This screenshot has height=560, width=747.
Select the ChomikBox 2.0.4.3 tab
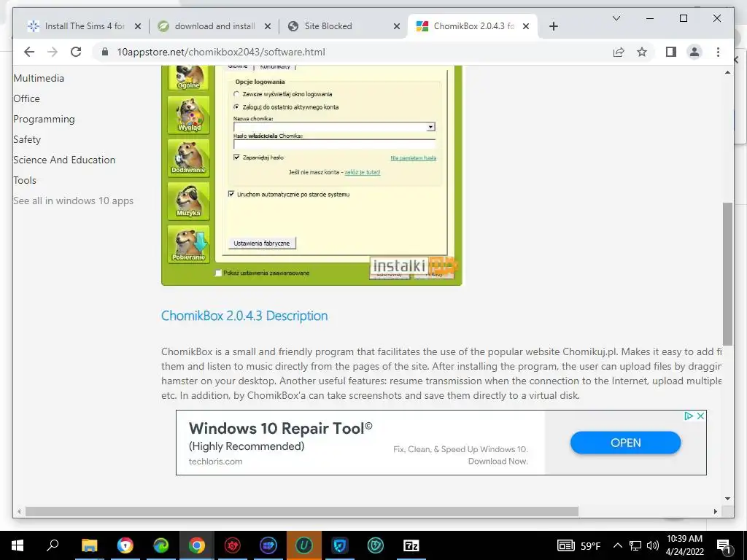pos(472,26)
